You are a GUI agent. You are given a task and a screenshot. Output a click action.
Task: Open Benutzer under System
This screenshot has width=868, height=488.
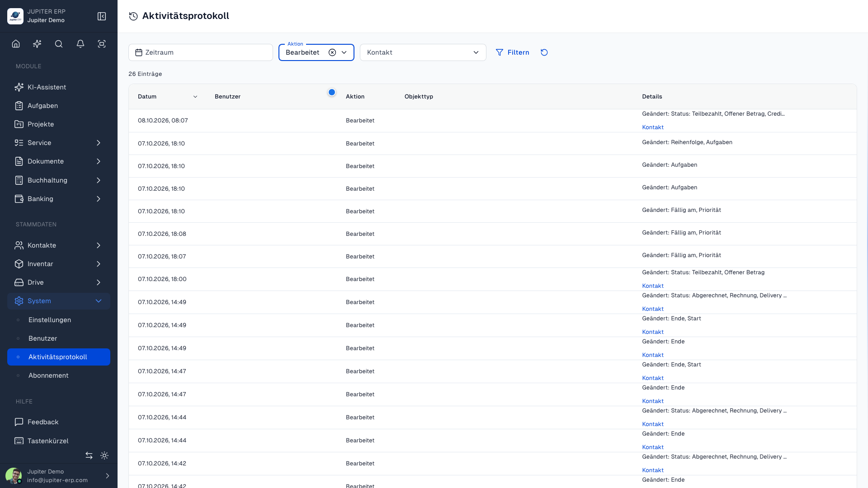tap(59, 338)
